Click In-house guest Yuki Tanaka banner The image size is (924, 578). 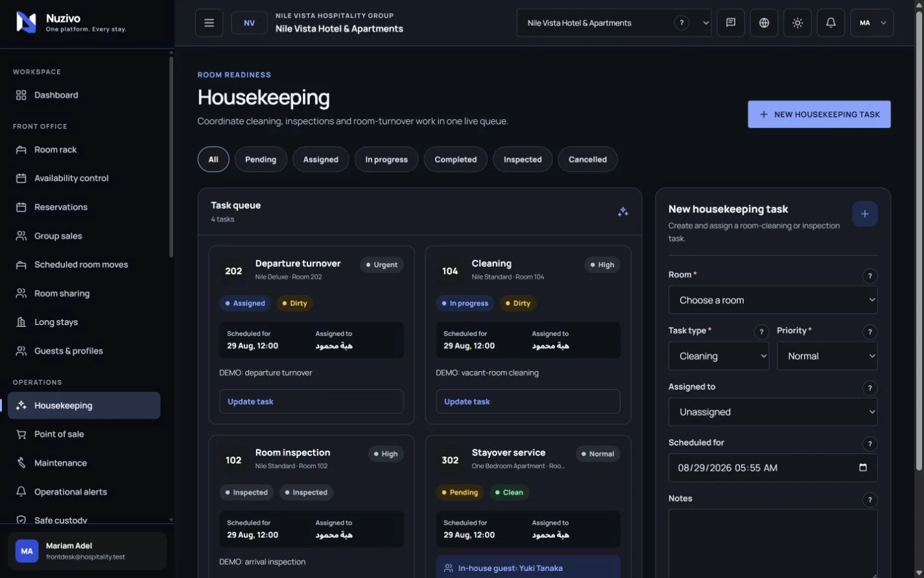528,568
